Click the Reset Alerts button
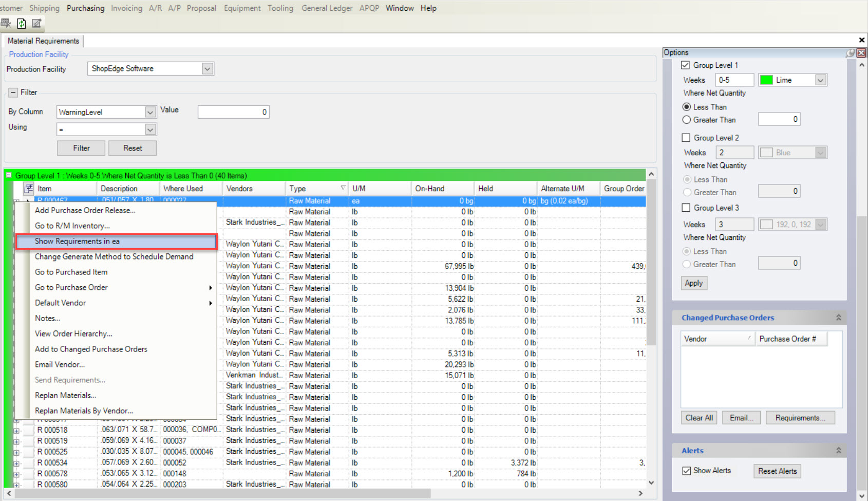868x501 pixels. [x=777, y=471]
